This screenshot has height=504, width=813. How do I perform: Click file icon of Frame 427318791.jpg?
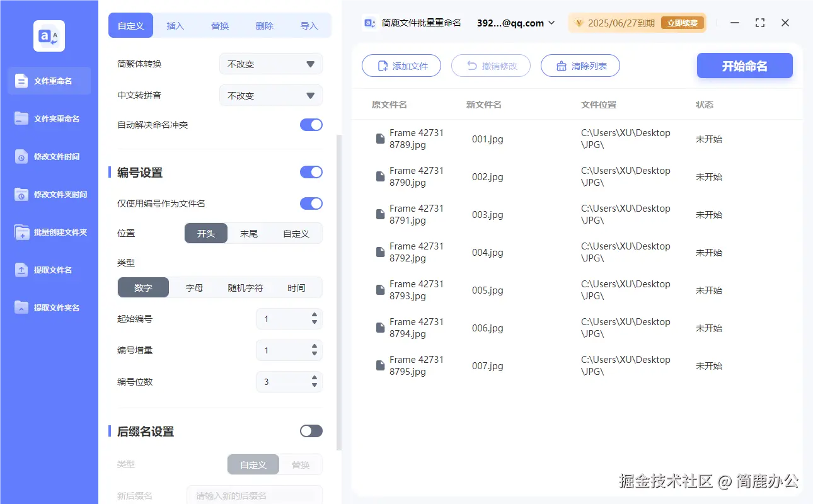click(x=380, y=214)
